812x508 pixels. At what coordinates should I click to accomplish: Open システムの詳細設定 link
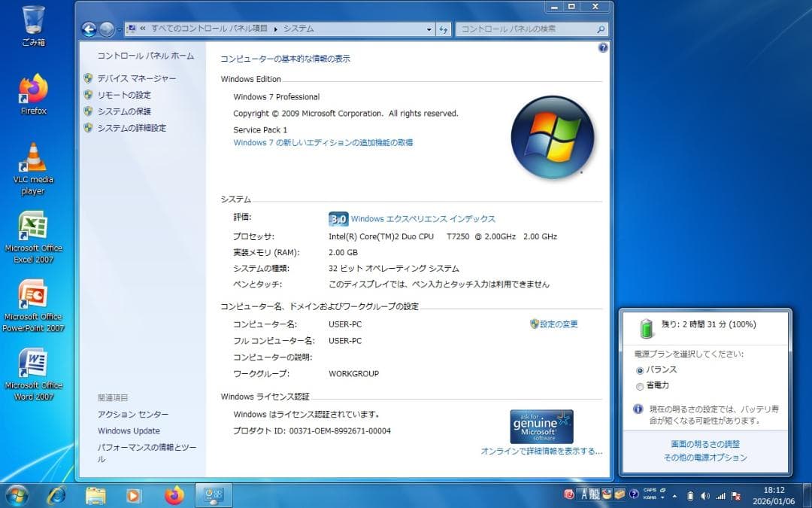[x=132, y=128]
